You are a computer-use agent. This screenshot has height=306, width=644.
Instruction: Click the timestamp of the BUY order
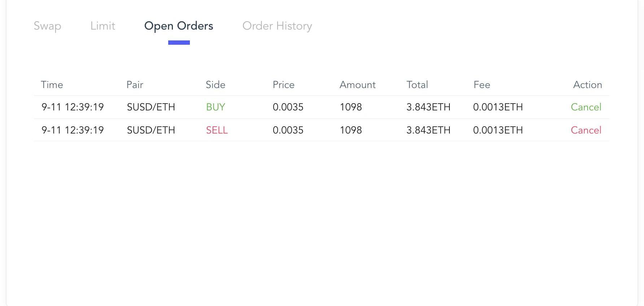click(x=73, y=107)
